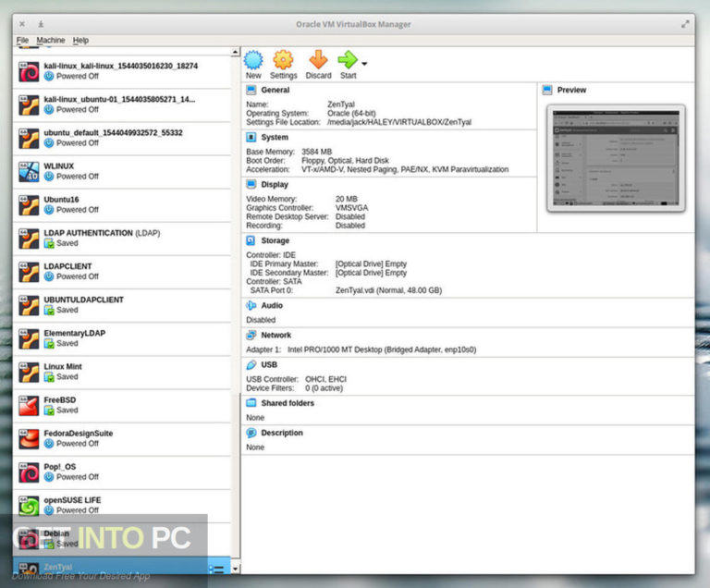Click the ZenTyal preview thumbnail
The image size is (710, 588).
coord(616,158)
